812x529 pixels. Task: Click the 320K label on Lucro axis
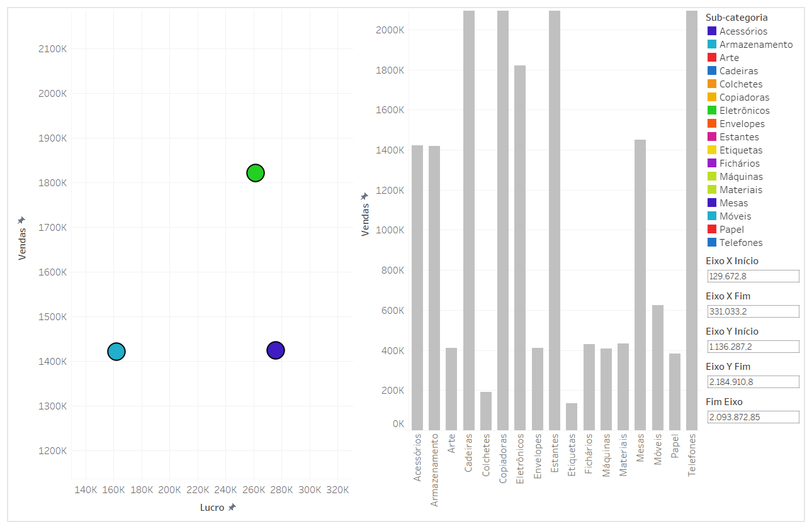tap(338, 489)
